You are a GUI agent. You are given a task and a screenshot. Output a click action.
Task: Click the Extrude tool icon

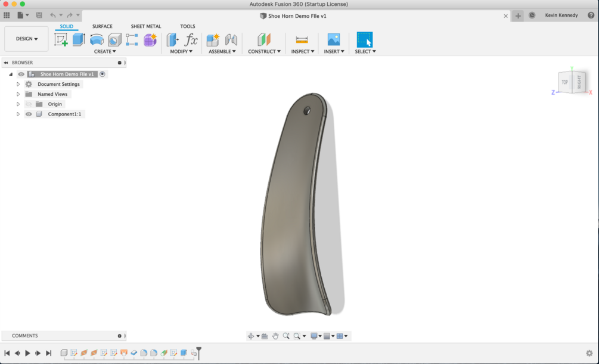tap(79, 40)
